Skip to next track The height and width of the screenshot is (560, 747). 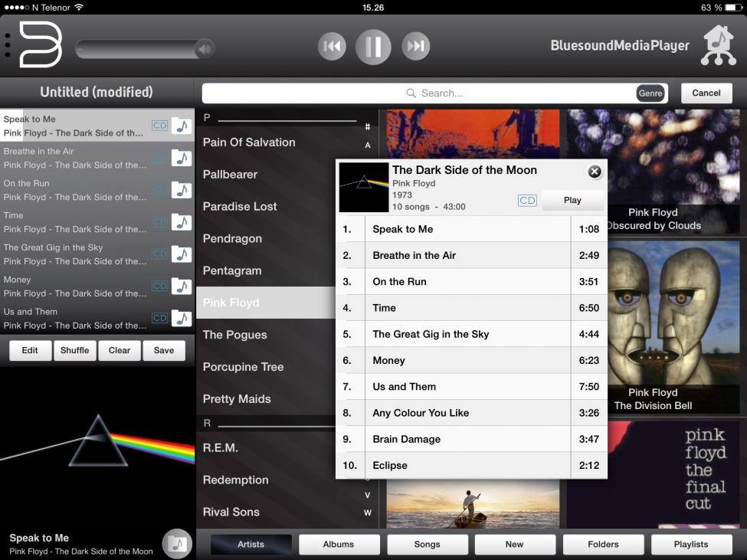(x=415, y=46)
